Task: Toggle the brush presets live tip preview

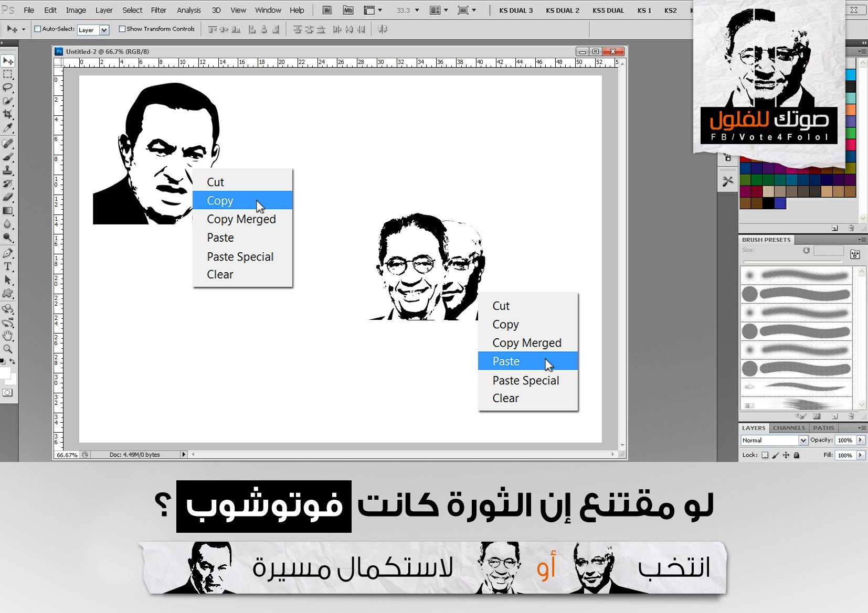Action: point(800,416)
